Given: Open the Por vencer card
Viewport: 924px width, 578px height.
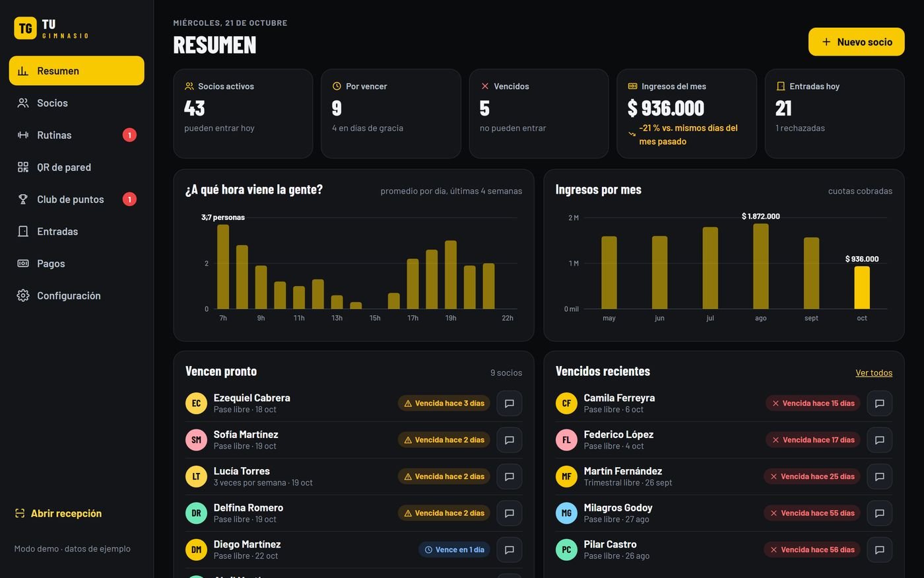Looking at the screenshot, I should point(391,114).
